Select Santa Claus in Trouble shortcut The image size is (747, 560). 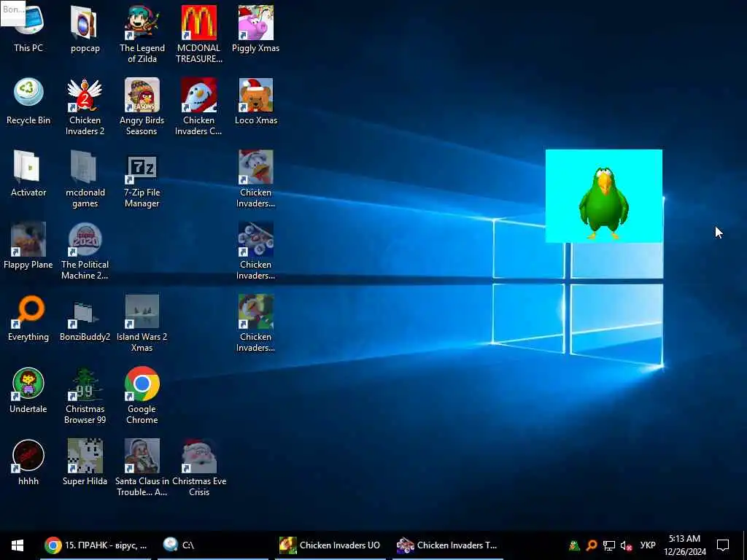pyautogui.click(x=142, y=467)
